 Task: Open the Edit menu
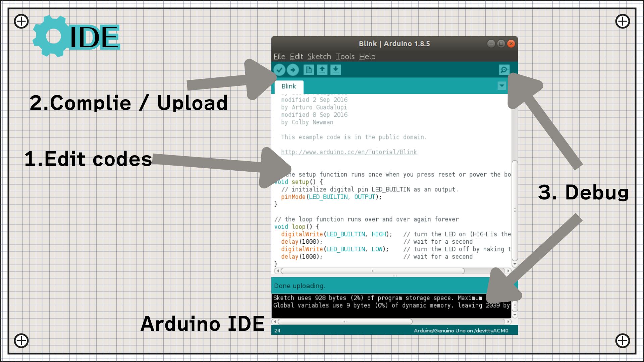click(x=297, y=57)
